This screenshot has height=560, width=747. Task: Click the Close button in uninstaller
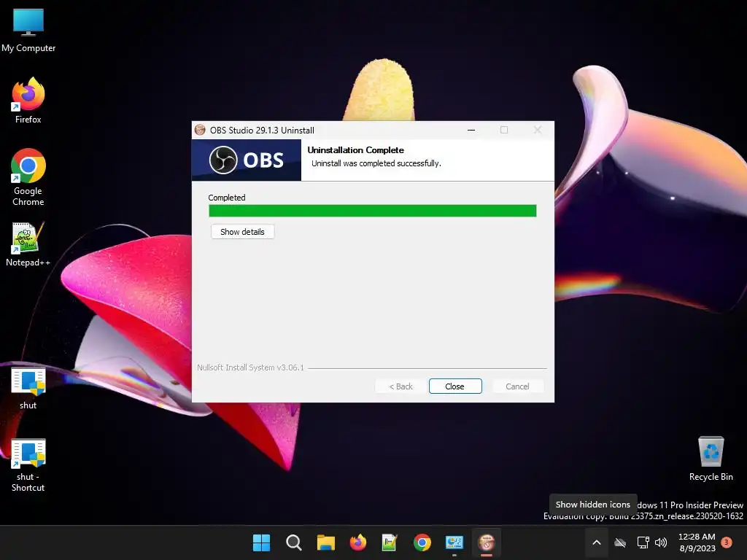click(455, 386)
